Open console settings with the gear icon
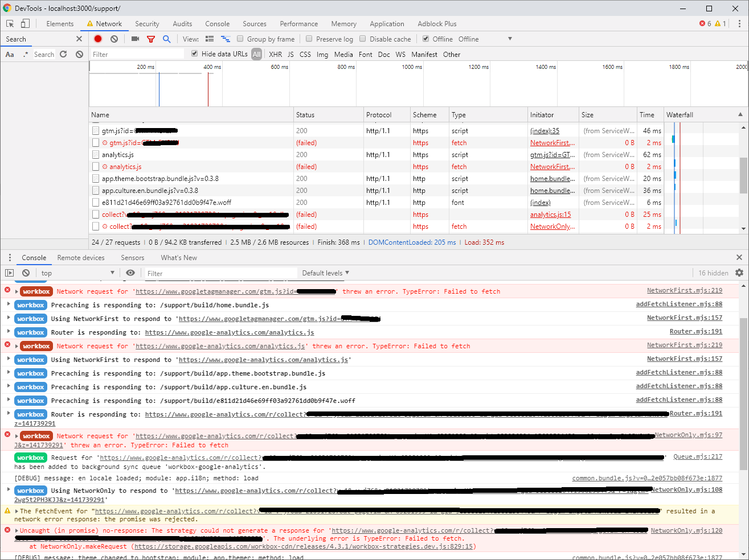 tap(739, 273)
